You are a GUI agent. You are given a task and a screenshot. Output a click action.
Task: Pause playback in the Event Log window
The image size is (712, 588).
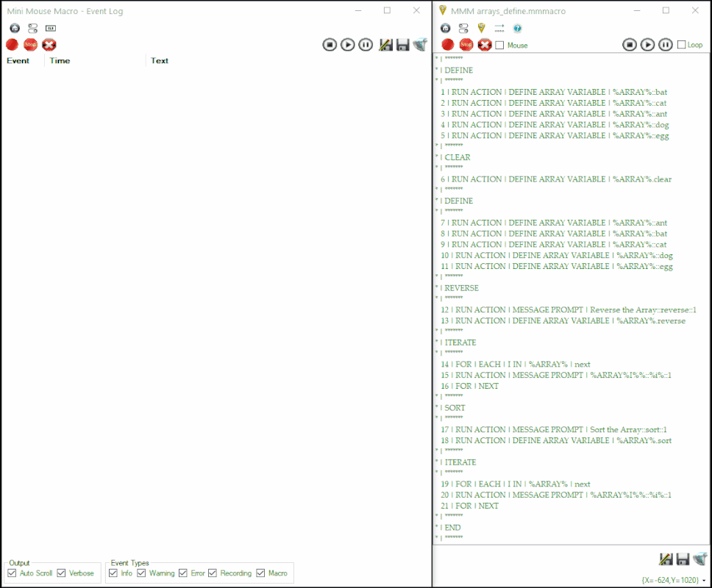(x=366, y=45)
